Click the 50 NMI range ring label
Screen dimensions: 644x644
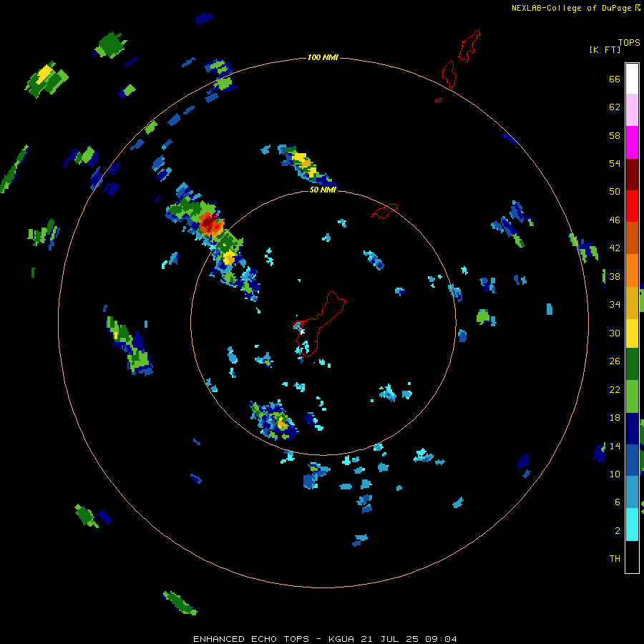(323, 190)
